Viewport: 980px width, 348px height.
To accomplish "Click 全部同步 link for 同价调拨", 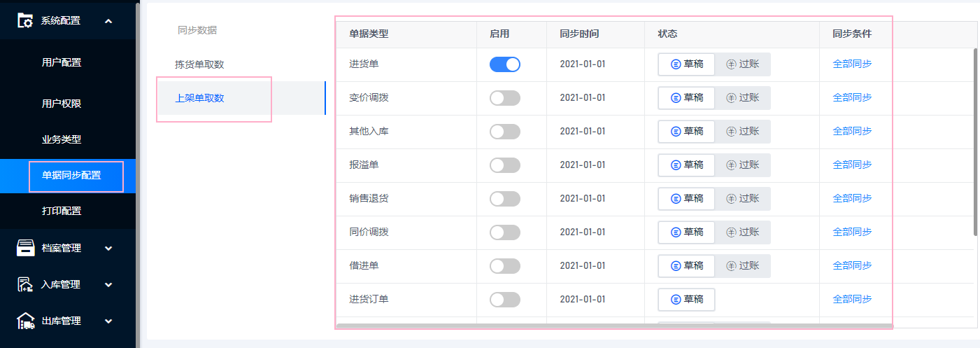I will [852, 232].
